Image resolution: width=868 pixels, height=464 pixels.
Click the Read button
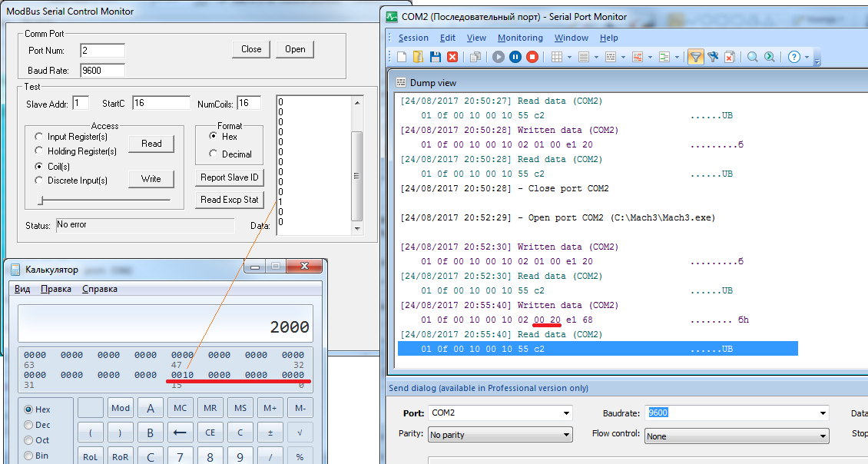coord(151,144)
